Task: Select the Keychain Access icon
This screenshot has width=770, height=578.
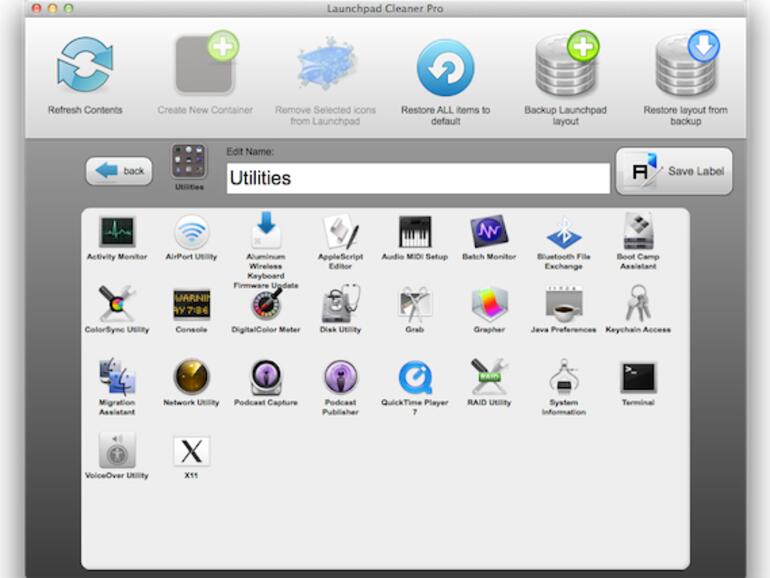Action: 638,303
